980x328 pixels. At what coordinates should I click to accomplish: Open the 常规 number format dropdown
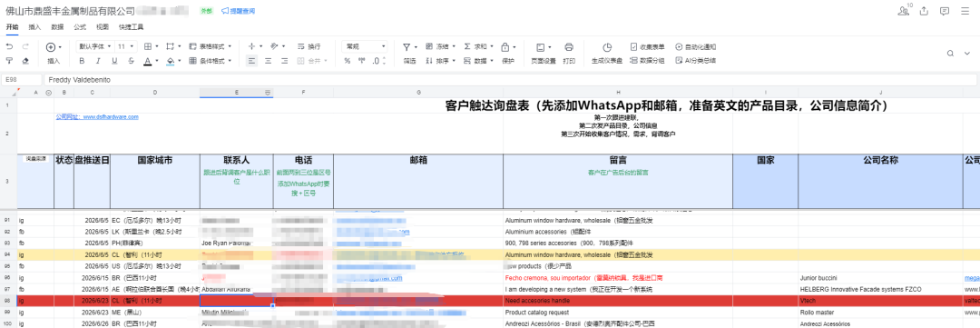point(365,47)
